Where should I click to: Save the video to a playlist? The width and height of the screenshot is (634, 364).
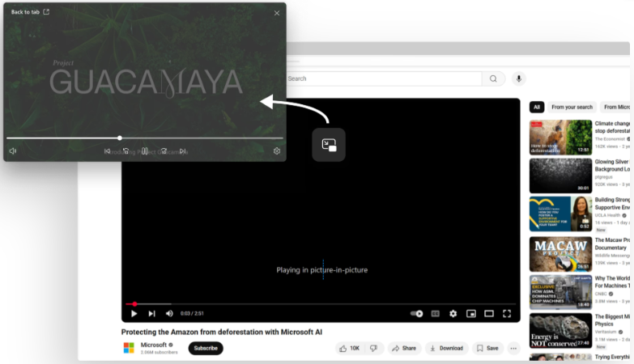(x=487, y=349)
